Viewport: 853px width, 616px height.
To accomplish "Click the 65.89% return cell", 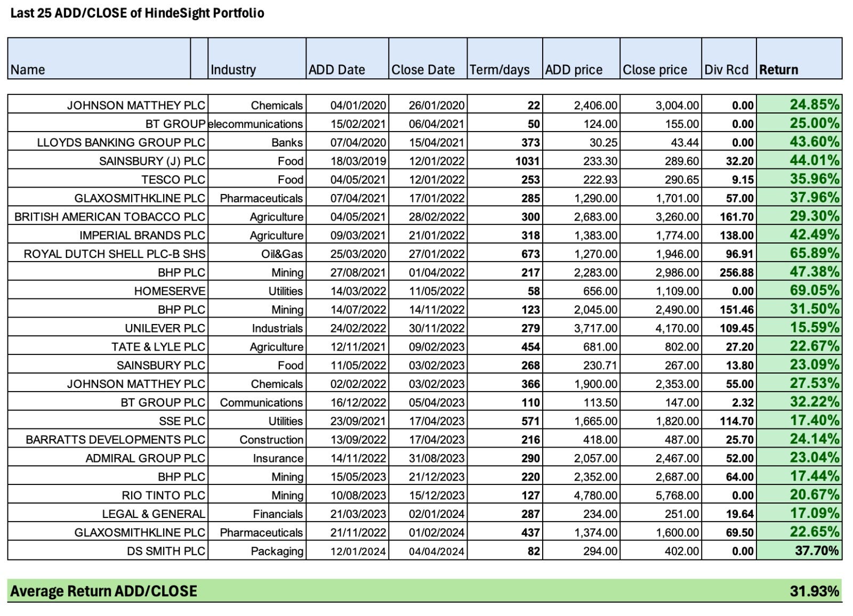I will click(x=799, y=254).
